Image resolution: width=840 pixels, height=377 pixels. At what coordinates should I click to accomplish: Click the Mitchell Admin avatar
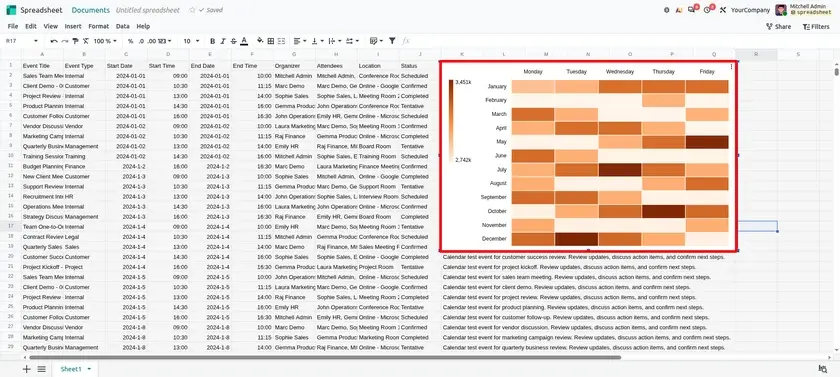coord(781,10)
